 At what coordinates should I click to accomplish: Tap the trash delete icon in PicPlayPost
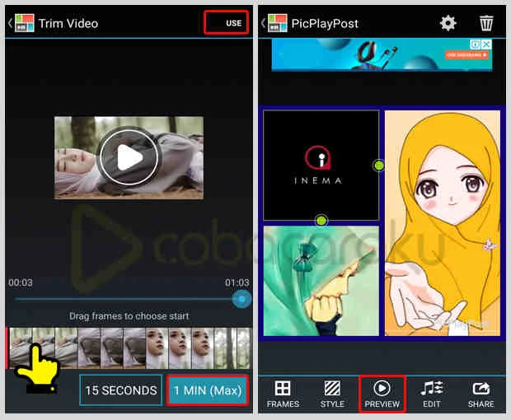(x=486, y=23)
